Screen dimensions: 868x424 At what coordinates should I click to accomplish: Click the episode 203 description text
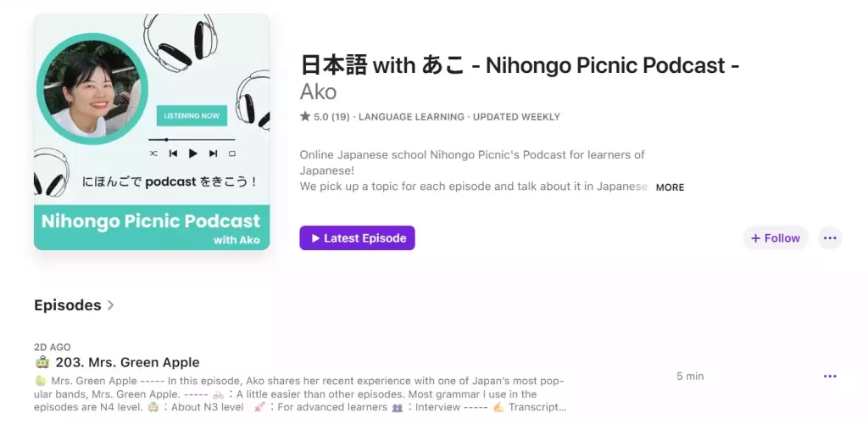click(x=300, y=394)
